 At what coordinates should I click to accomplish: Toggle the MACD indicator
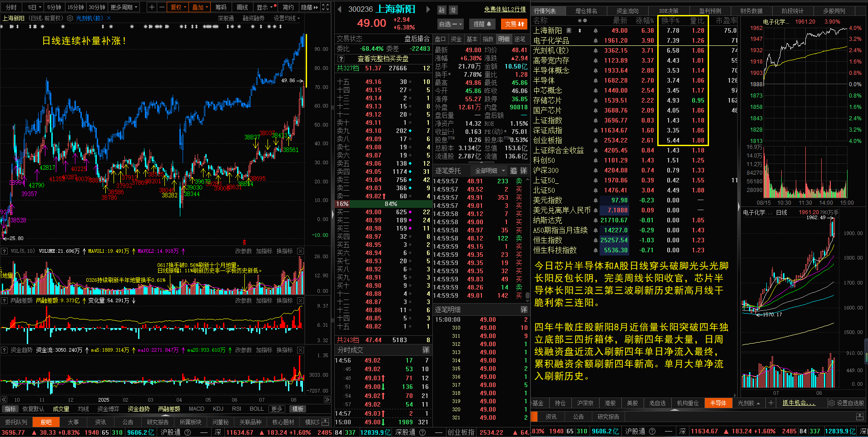pyautogui.click(x=196, y=409)
